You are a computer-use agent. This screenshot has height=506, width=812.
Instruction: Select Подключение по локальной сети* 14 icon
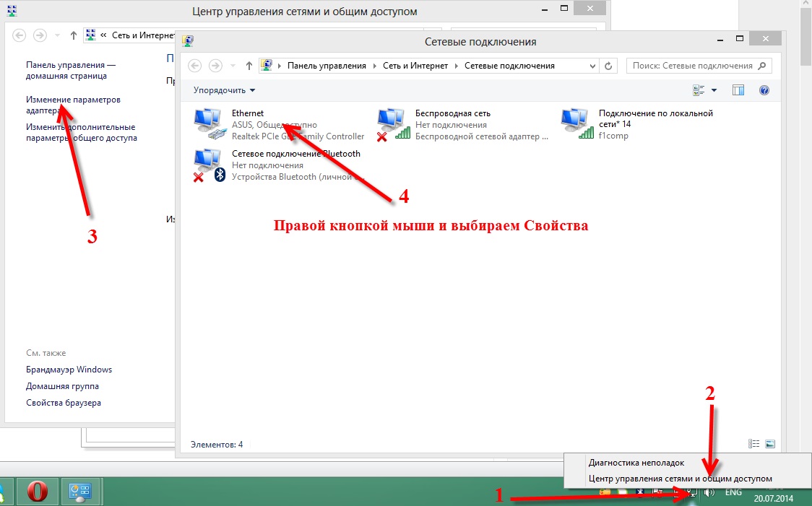coord(577,123)
